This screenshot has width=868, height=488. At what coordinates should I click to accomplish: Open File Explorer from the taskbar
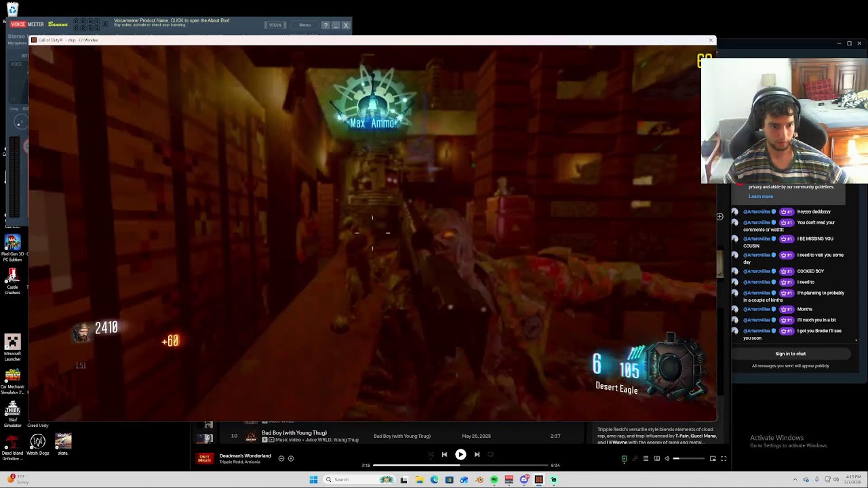[x=419, y=480]
